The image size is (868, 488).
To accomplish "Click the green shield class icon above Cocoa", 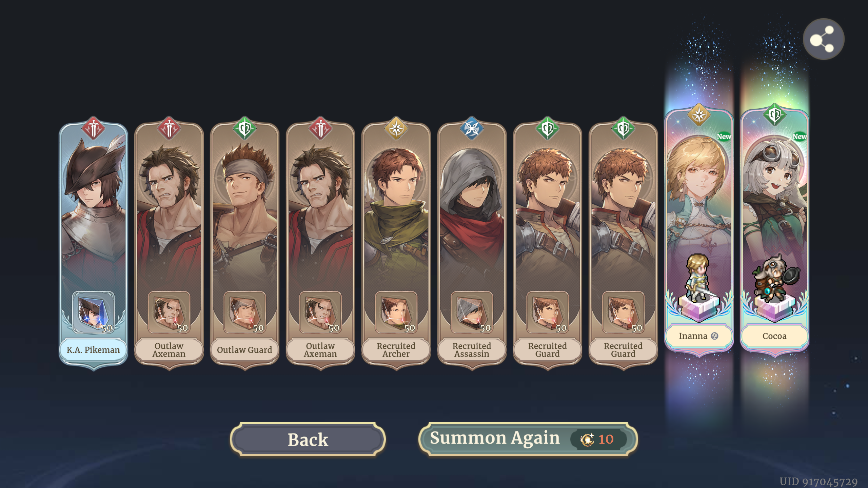I will 774,115.
